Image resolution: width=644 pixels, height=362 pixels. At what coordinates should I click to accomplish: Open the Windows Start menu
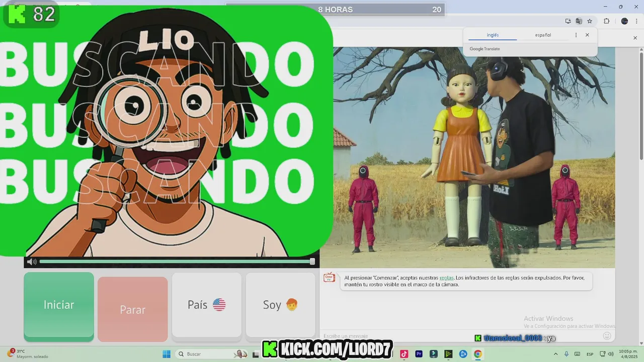tap(167, 354)
